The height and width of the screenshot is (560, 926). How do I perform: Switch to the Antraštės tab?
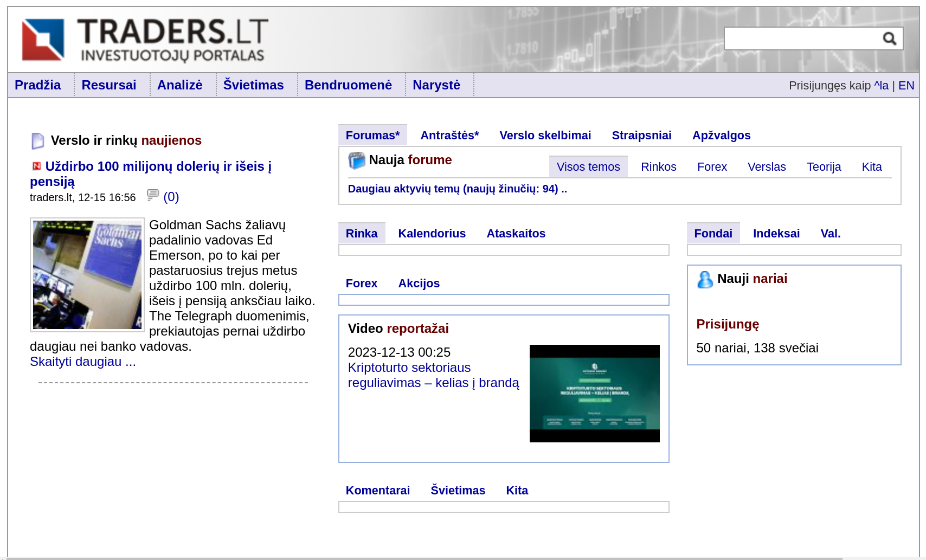click(x=449, y=136)
